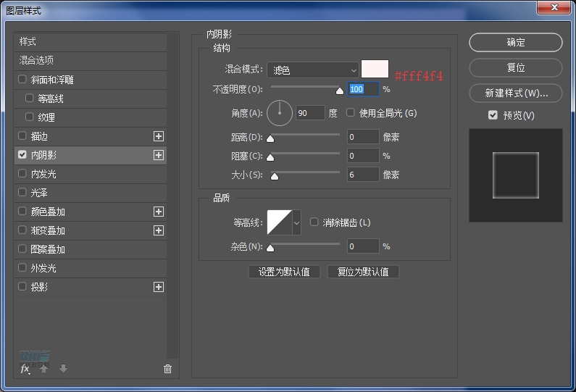Viewport: 576px width, 392px height.
Task: Click plus icon beside 渐变叠加
Action: 159,230
